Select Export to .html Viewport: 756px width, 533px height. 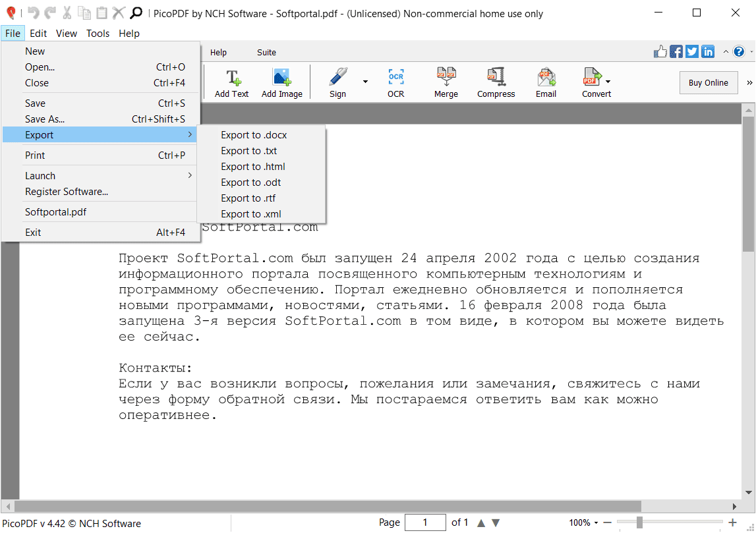coord(261,167)
